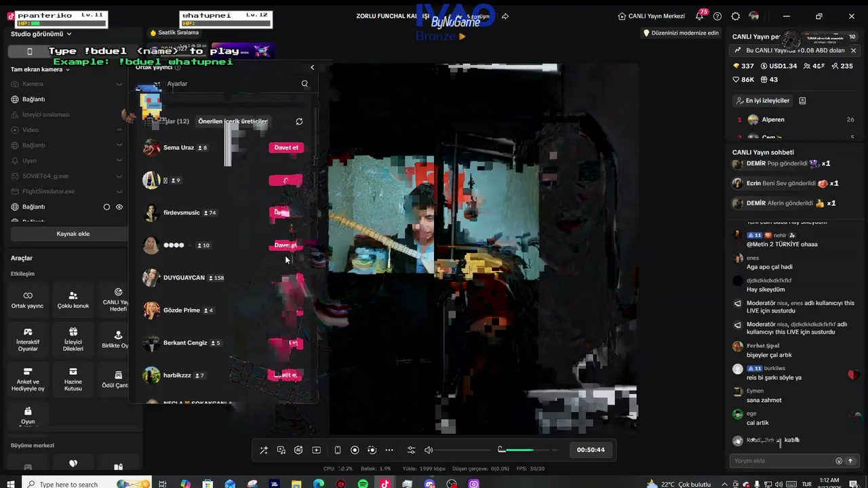Select the En iyi izleyiciler tab
This screenshot has height=488, width=868.
coord(762,101)
